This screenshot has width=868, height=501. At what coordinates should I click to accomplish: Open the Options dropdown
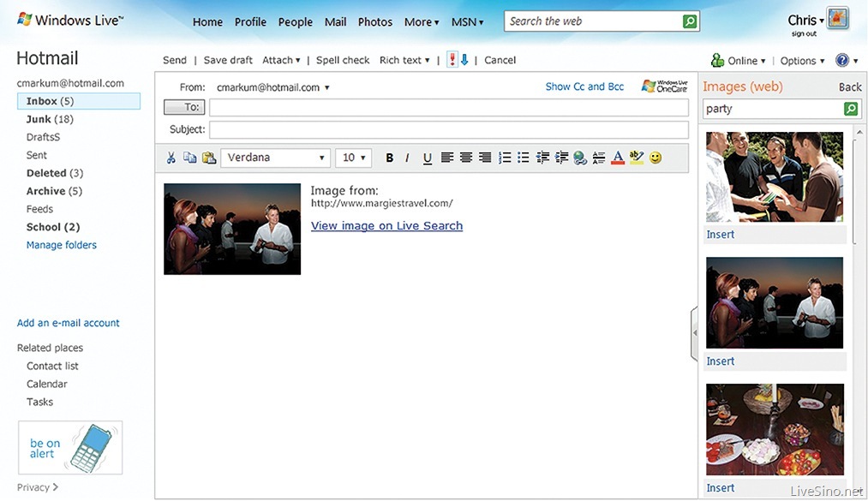coord(802,61)
